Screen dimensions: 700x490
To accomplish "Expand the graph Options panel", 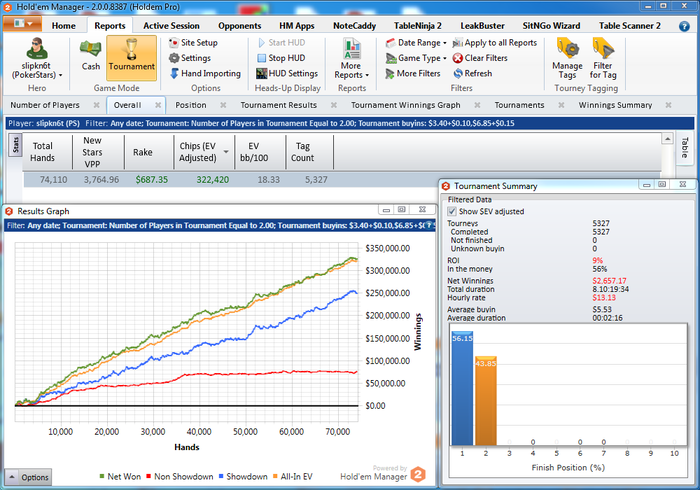I will tap(28, 477).
